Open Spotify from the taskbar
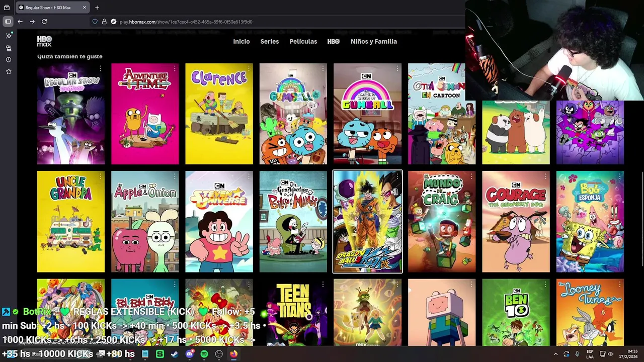This screenshot has height=362, width=644. (204, 354)
